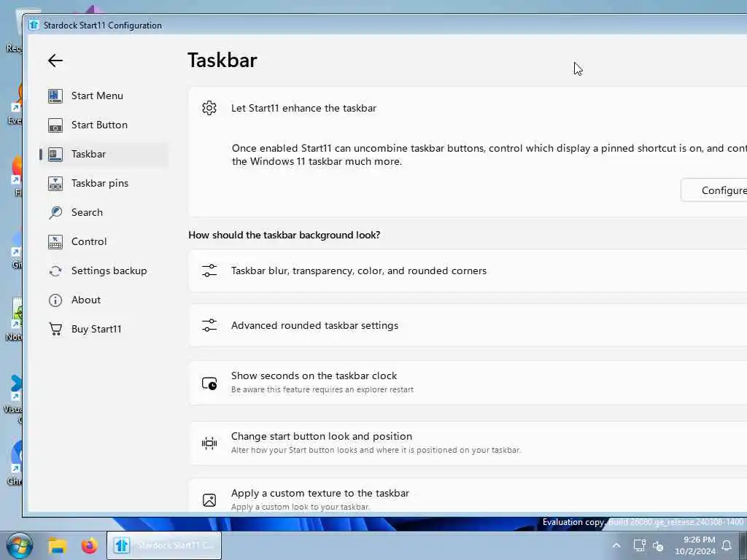Open the Buy Start11 page
The image size is (747, 560).
[x=104, y=329]
